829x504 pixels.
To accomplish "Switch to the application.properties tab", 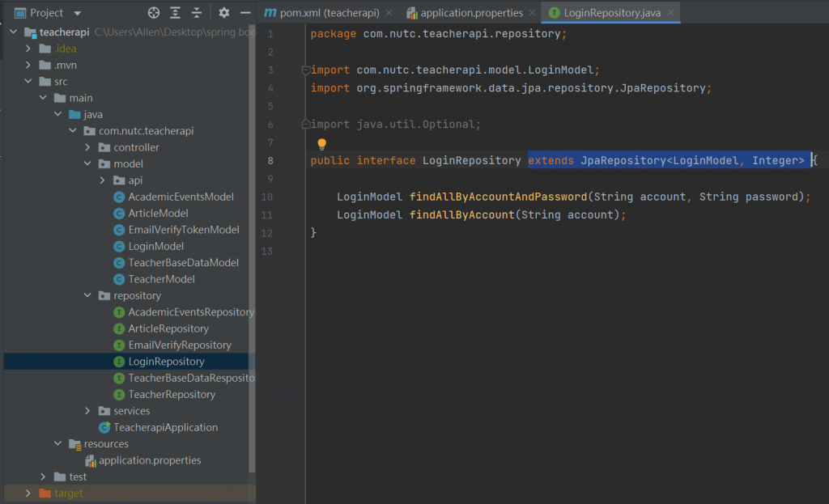I will [471, 13].
